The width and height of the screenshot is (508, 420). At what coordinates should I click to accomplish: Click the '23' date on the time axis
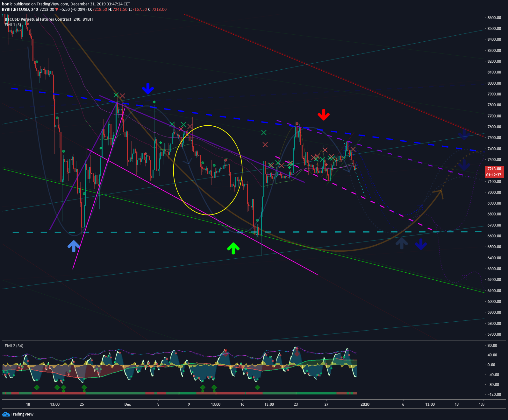pyautogui.click(x=296, y=404)
